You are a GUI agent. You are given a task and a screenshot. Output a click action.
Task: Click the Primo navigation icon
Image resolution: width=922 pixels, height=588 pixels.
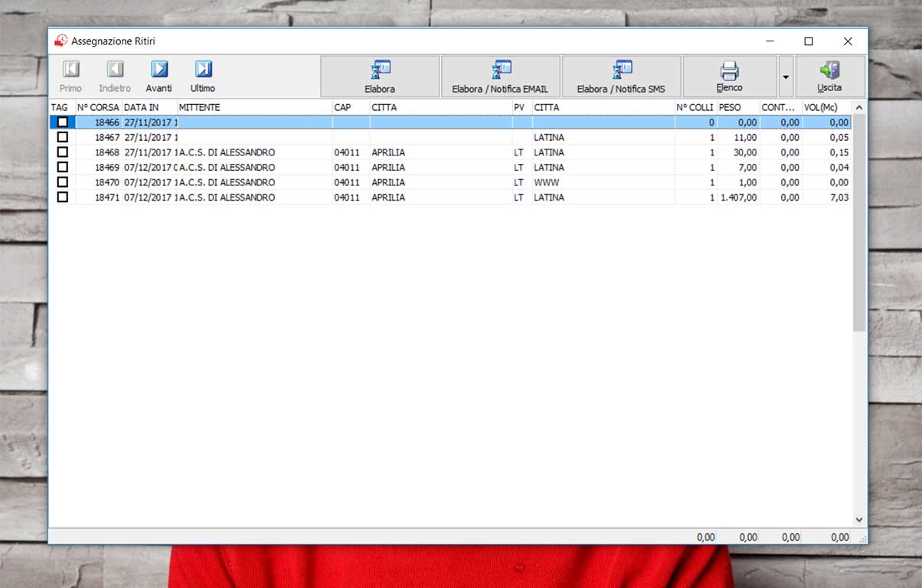pyautogui.click(x=70, y=70)
